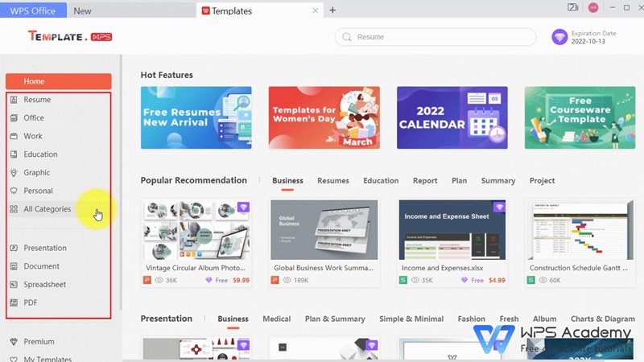Click the sidebar vertical scrollbar
The image size is (644, 362).
121,183
